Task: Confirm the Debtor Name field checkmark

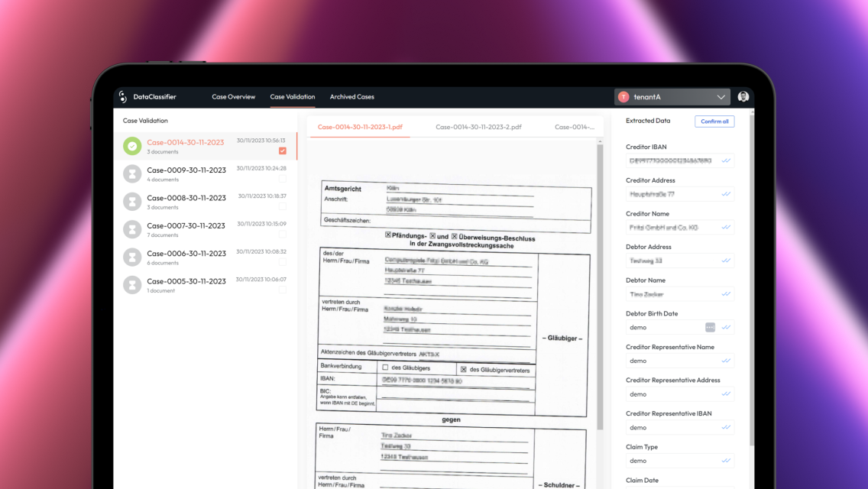Action: point(726,294)
